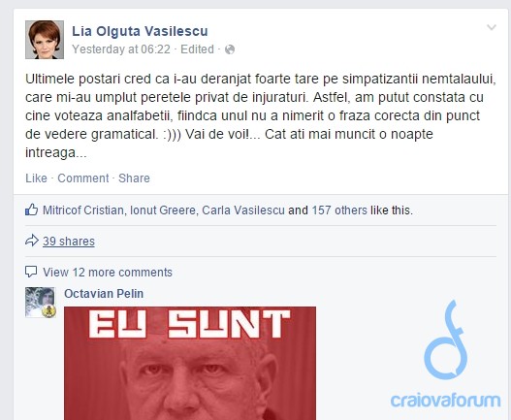Expand 'View 12 more comments'

click(x=108, y=273)
